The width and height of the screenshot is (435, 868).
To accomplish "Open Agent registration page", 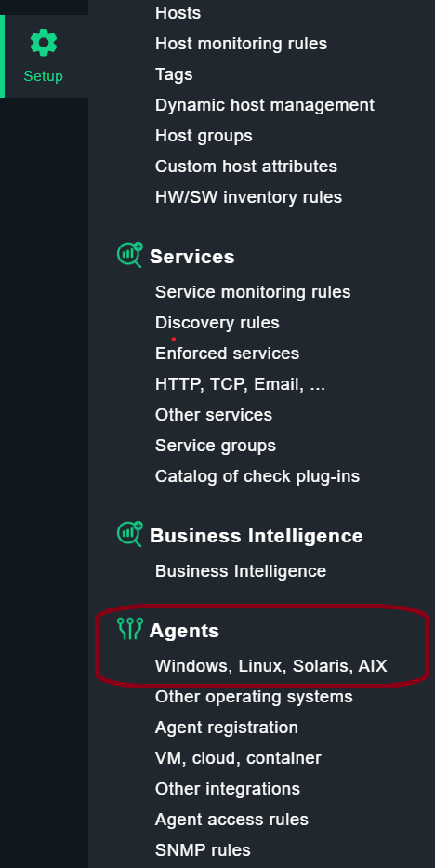I will point(227,728).
